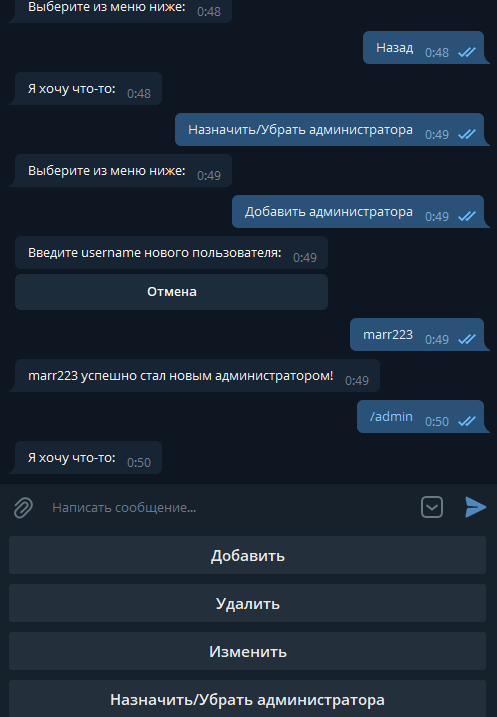The image size is (497, 717).
Task: Select the Введите username нового пользователя message
Action: (171, 252)
